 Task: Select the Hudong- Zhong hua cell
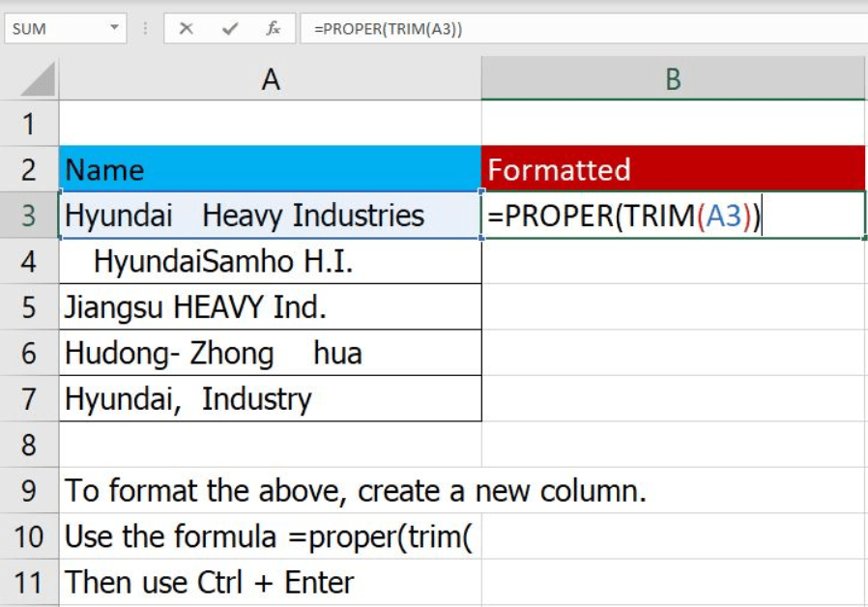pyautogui.click(x=271, y=353)
